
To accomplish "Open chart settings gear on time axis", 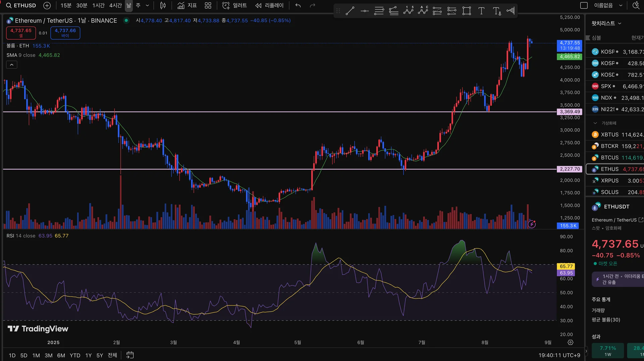I will coord(570,342).
